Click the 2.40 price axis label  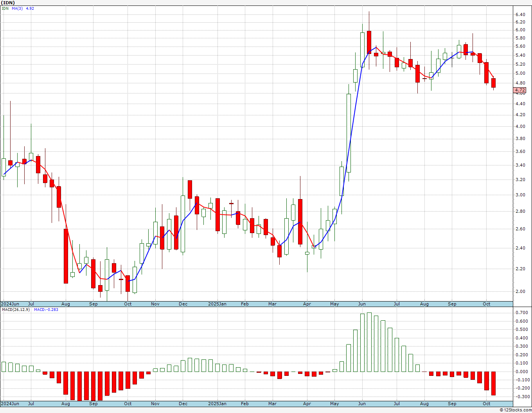click(x=520, y=248)
